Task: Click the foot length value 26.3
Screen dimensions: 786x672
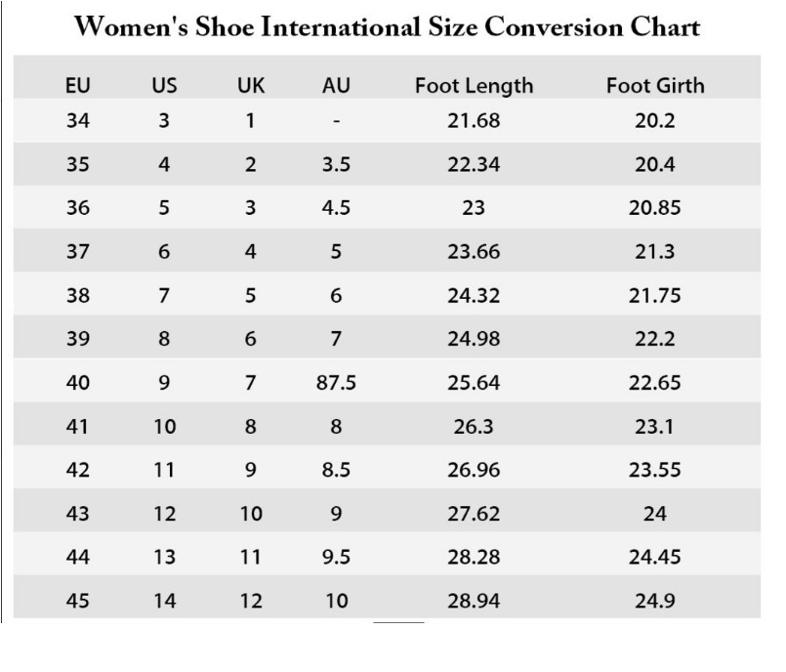Action: coord(474,426)
